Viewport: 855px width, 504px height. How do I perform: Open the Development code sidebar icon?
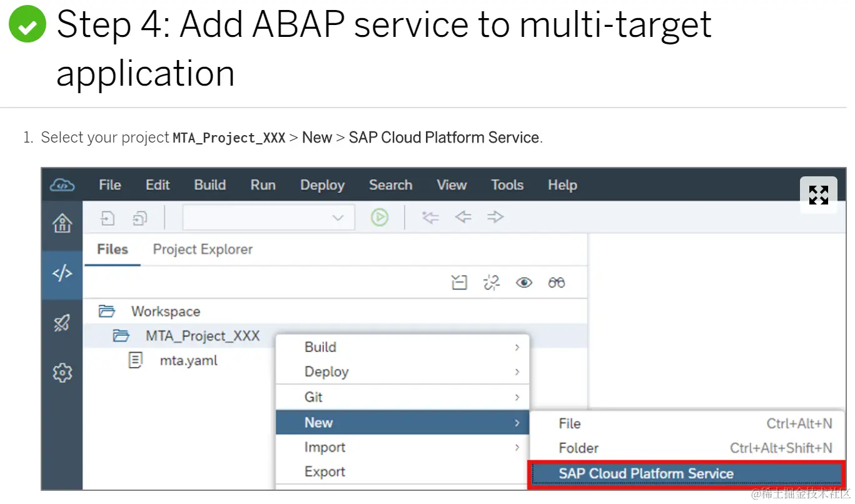pos(62,273)
